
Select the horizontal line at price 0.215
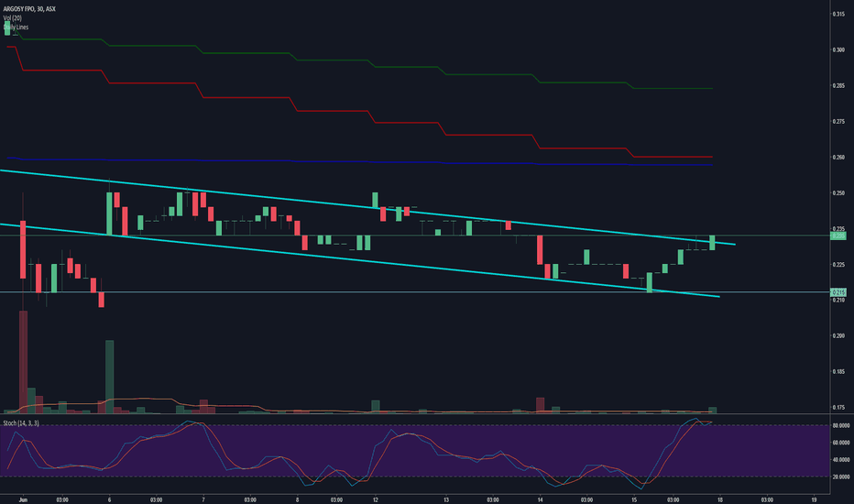tap(414, 292)
